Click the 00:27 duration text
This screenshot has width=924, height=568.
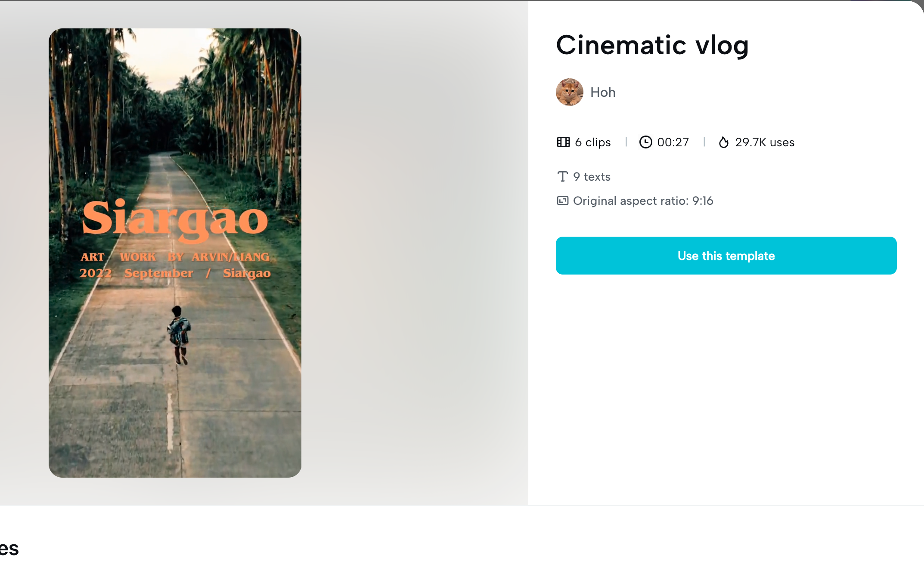pos(673,142)
